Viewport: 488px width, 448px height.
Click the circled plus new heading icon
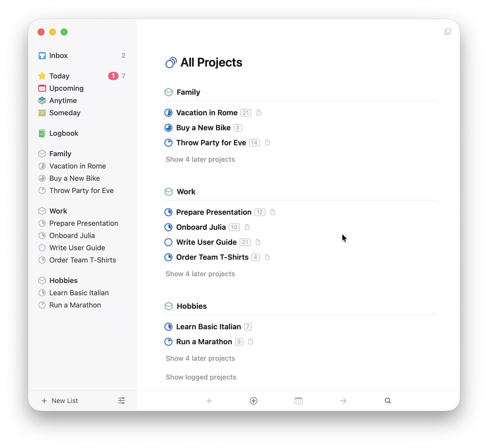pyautogui.click(x=253, y=401)
